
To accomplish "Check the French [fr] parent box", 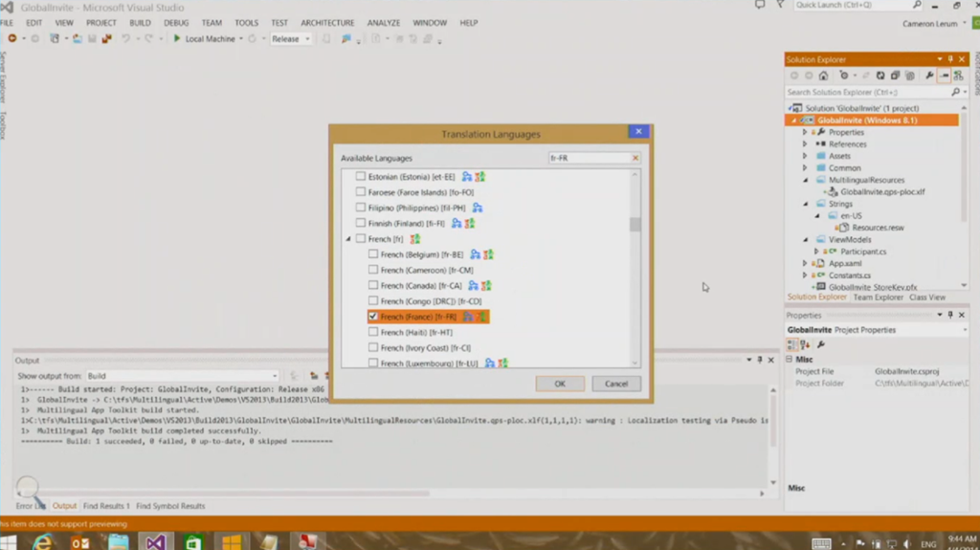I will (x=361, y=238).
